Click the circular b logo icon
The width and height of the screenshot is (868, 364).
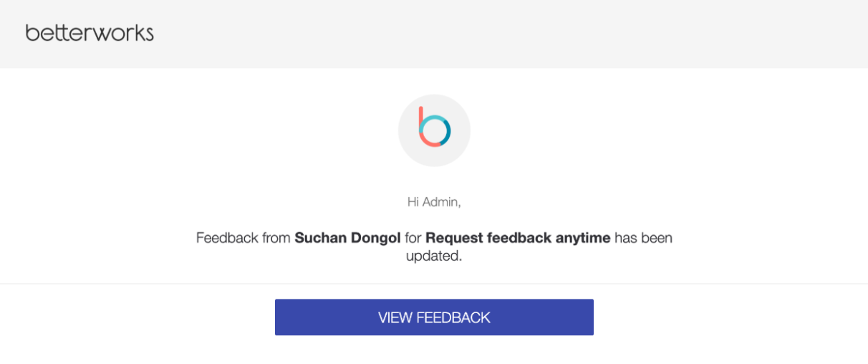click(434, 130)
